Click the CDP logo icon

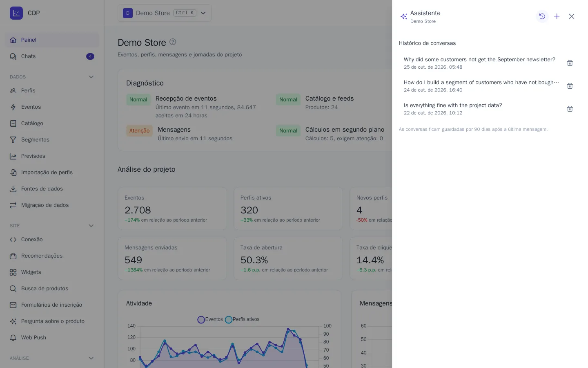pyautogui.click(x=16, y=13)
